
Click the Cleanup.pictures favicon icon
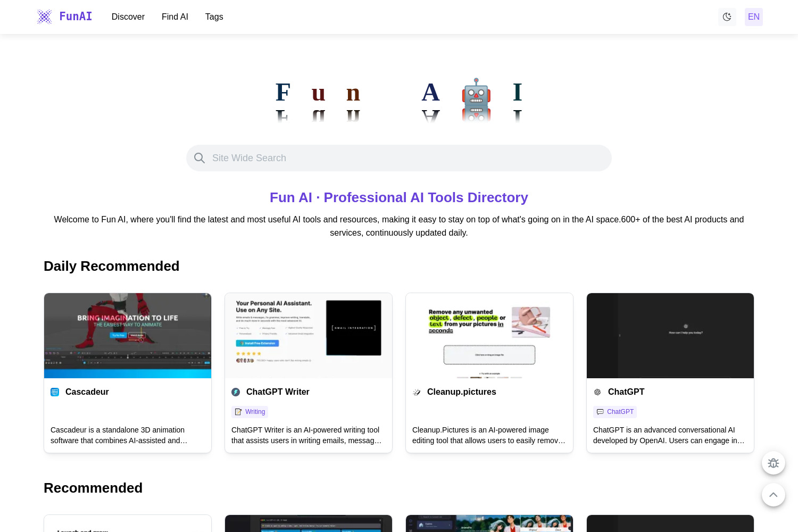click(417, 392)
